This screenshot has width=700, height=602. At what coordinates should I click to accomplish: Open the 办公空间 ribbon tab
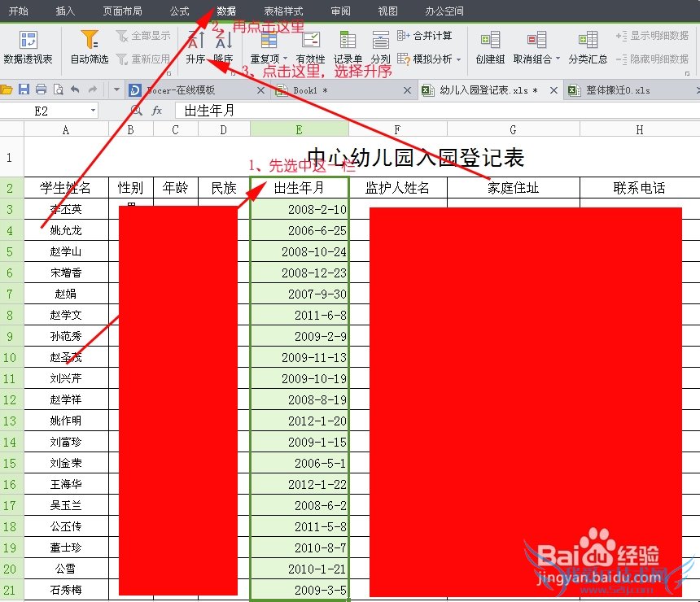point(444,11)
